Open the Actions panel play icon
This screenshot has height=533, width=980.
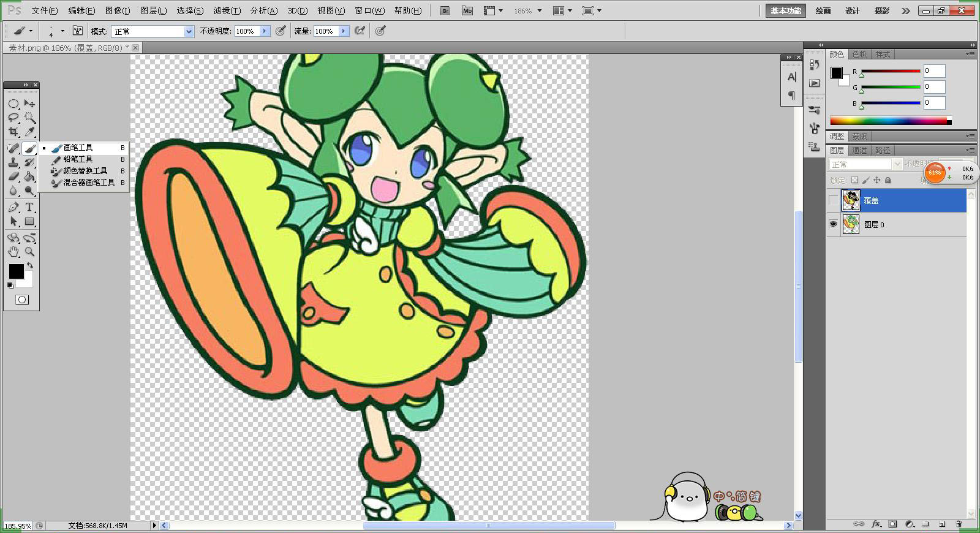814,83
